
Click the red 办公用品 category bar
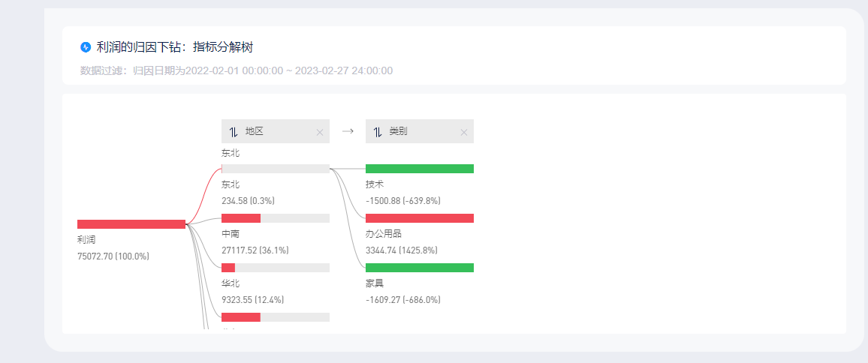coord(420,218)
